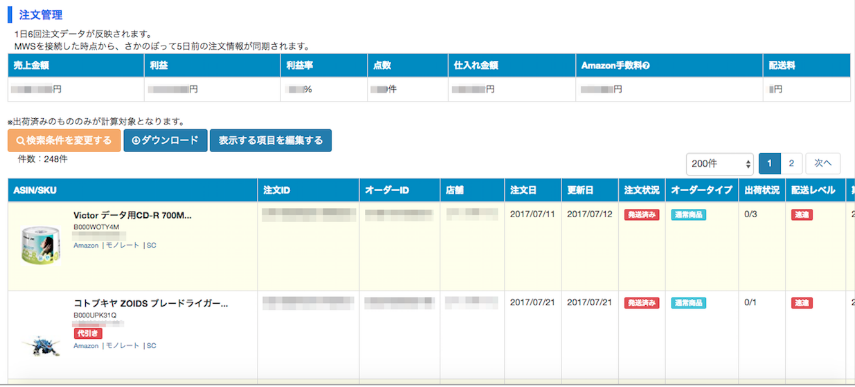Open Victor CD-R product thumbnail
Viewport: 855px width, 387px height.
tap(41, 245)
